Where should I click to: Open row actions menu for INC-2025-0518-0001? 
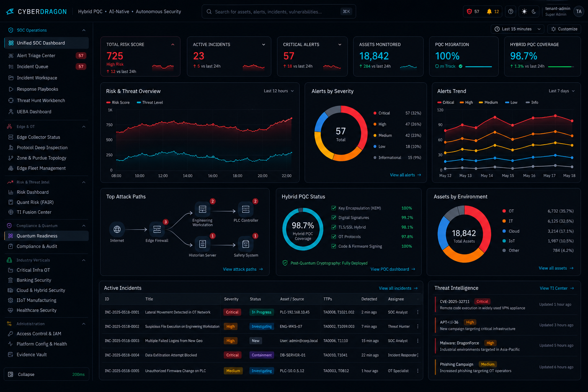[x=418, y=312]
